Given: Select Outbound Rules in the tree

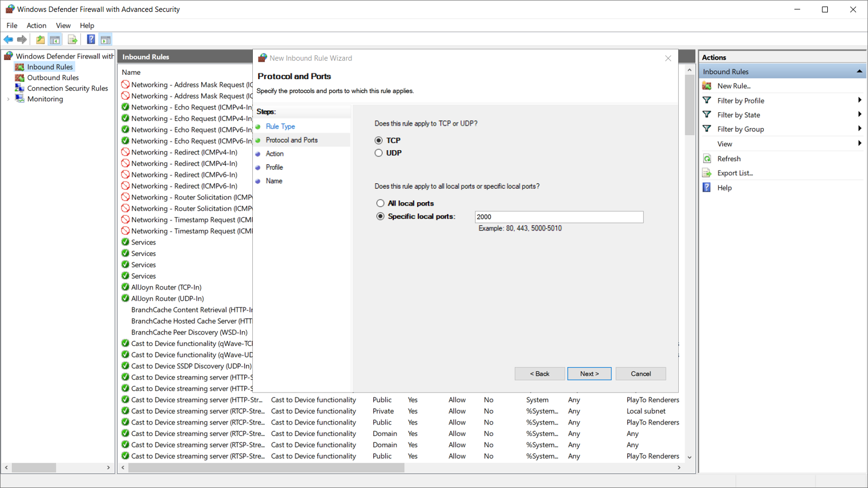Looking at the screenshot, I should pyautogui.click(x=53, y=78).
